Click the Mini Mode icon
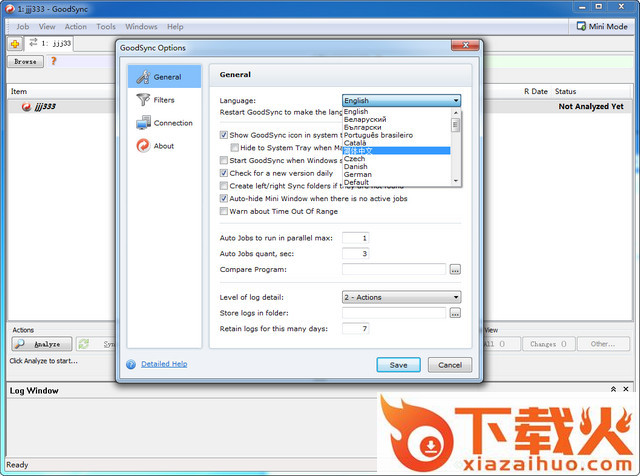 pos(581,26)
